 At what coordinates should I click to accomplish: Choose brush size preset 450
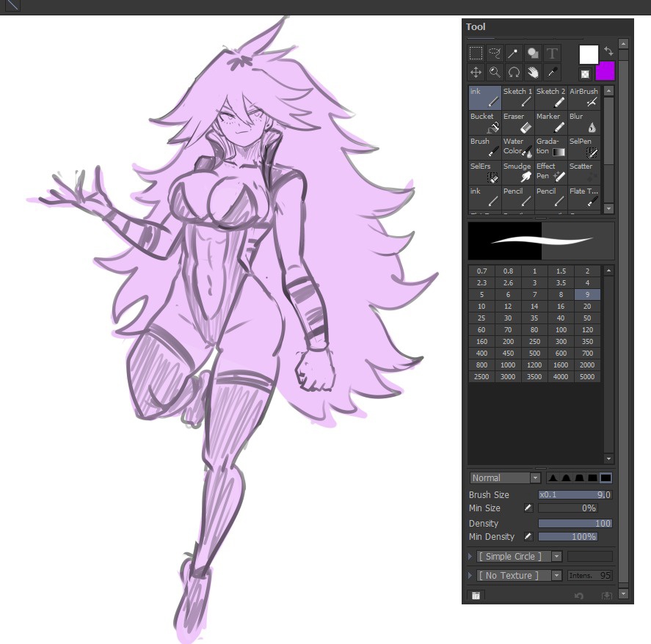508,353
